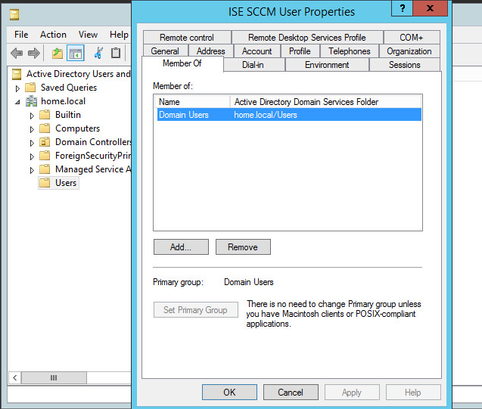Open the Action menu
Image resolution: width=482 pixels, height=409 pixels.
(x=53, y=35)
